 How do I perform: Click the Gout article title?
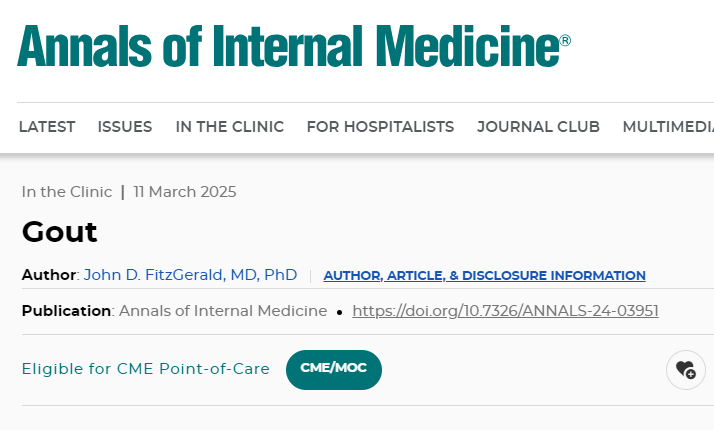(59, 232)
